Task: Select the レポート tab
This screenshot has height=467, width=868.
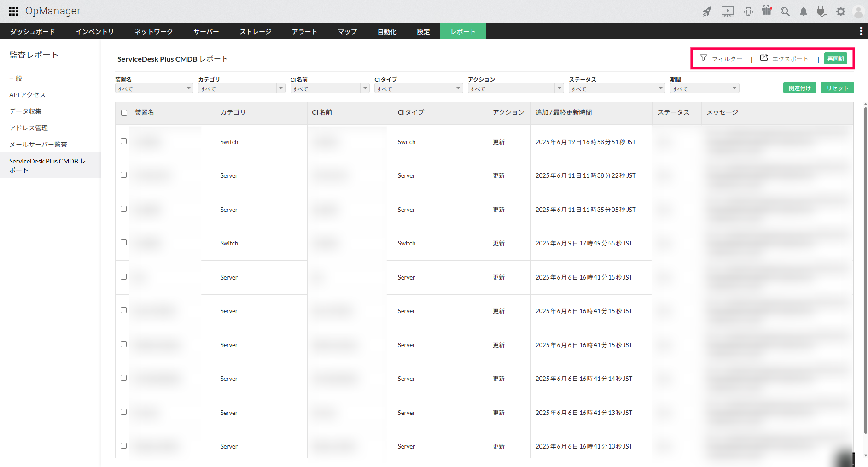Action: [x=463, y=31]
